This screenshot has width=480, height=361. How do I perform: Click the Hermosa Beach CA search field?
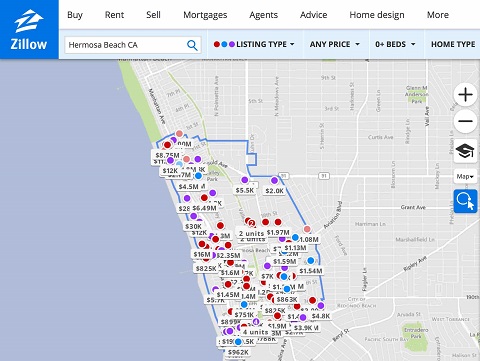click(127, 45)
